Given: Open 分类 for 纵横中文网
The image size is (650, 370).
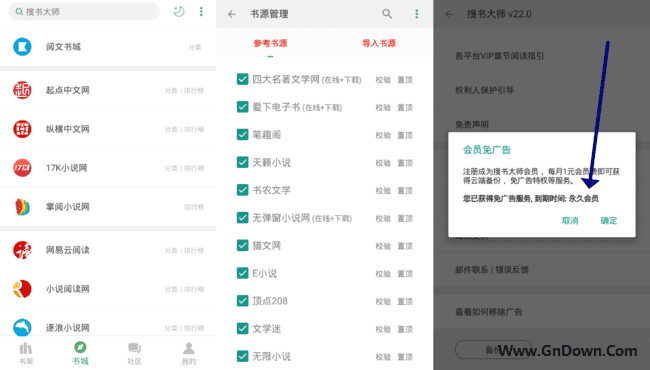Looking at the screenshot, I should tap(171, 129).
